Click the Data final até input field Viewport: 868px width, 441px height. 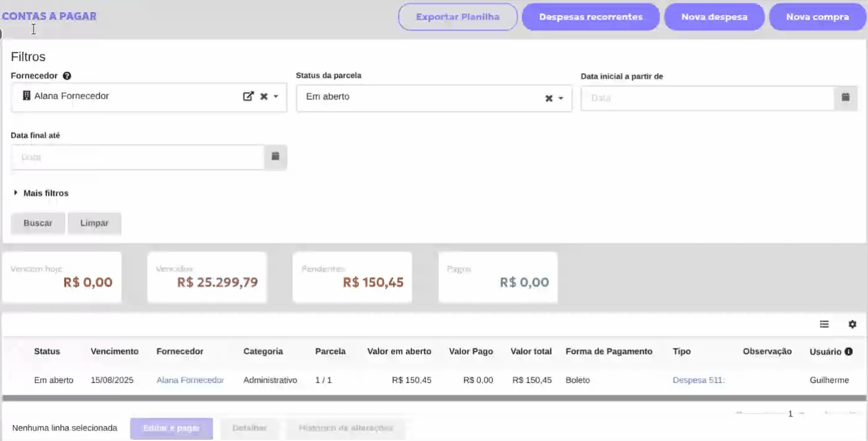tap(137, 157)
